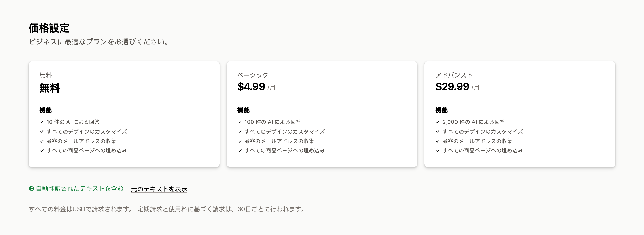This screenshot has height=235, width=644.
Task: Click the 機能 heading in the ベーシック card
Action: (x=244, y=110)
